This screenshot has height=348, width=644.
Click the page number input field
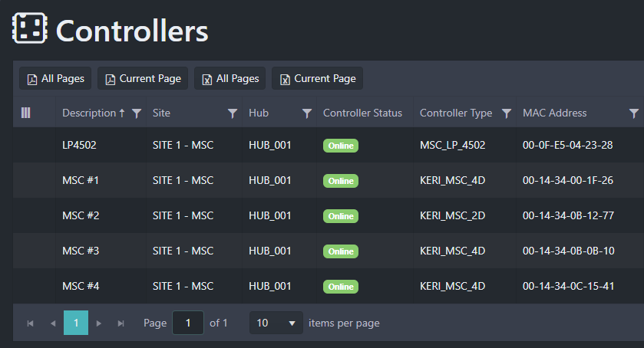(x=188, y=323)
